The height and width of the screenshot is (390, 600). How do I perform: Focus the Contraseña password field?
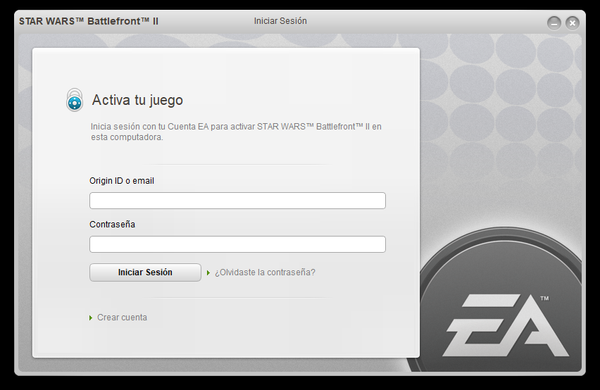(237, 244)
